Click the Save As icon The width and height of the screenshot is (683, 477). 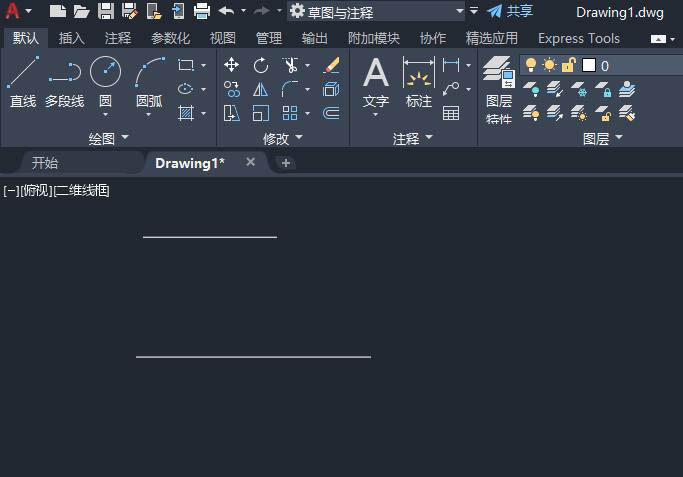tap(129, 11)
